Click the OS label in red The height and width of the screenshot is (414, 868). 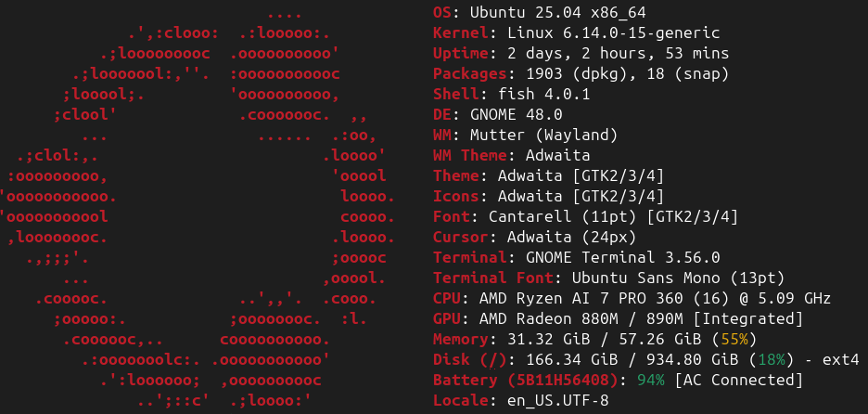tap(446, 13)
